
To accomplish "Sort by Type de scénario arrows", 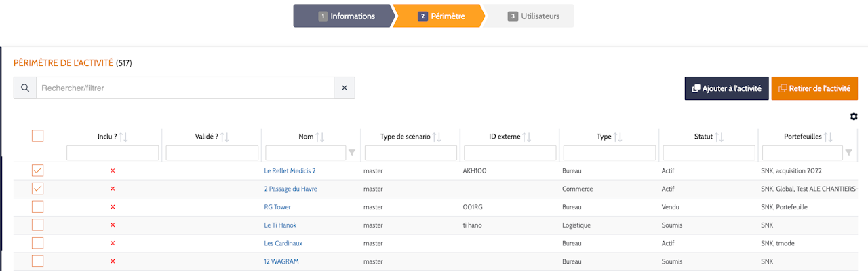I will [437, 137].
